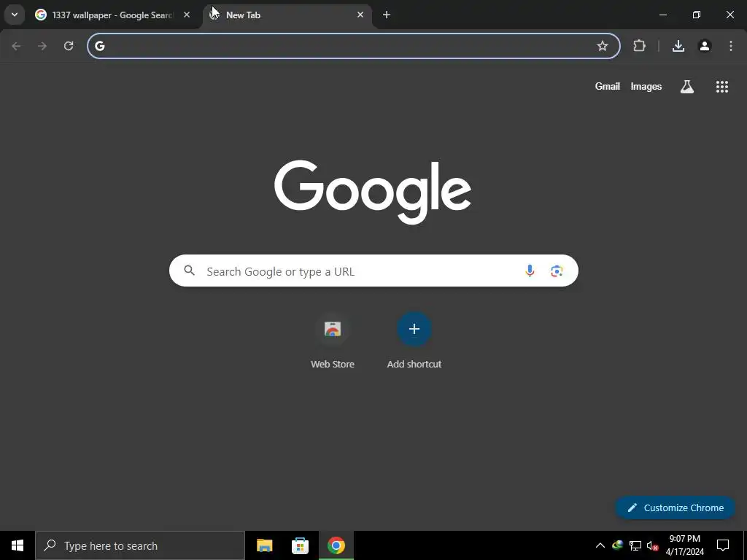Go back with the back arrow

tap(16, 46)
